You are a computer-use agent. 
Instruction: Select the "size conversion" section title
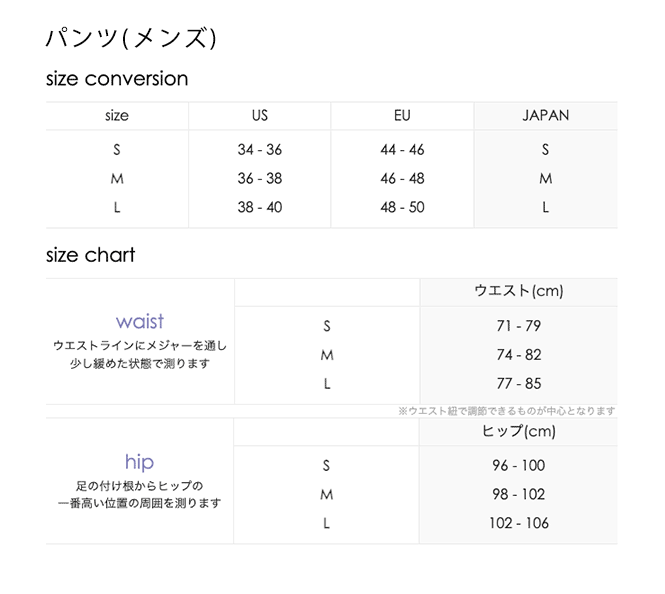(x=117, y=79)
